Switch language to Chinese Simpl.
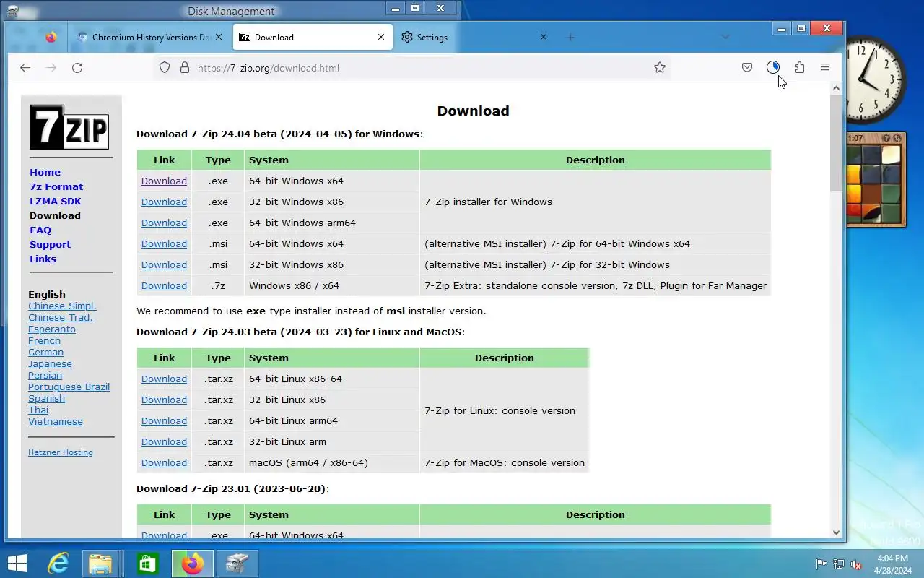Image resolution: width=924 pixels, height=578 pixels. (x=62, y=306)
